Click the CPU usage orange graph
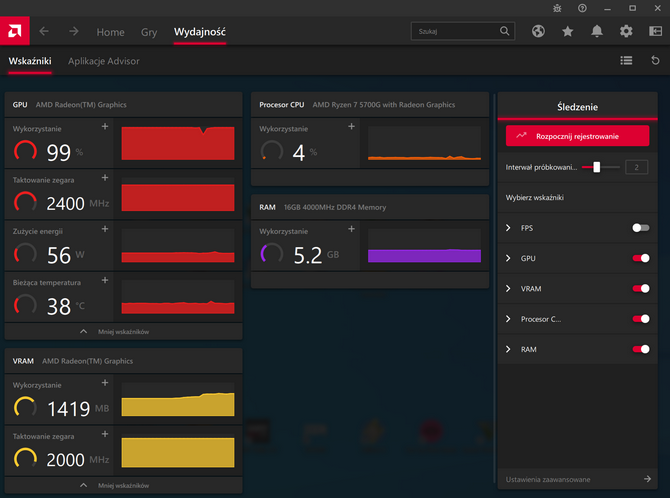This screenshot has height=498, width=670. [424, 143]
